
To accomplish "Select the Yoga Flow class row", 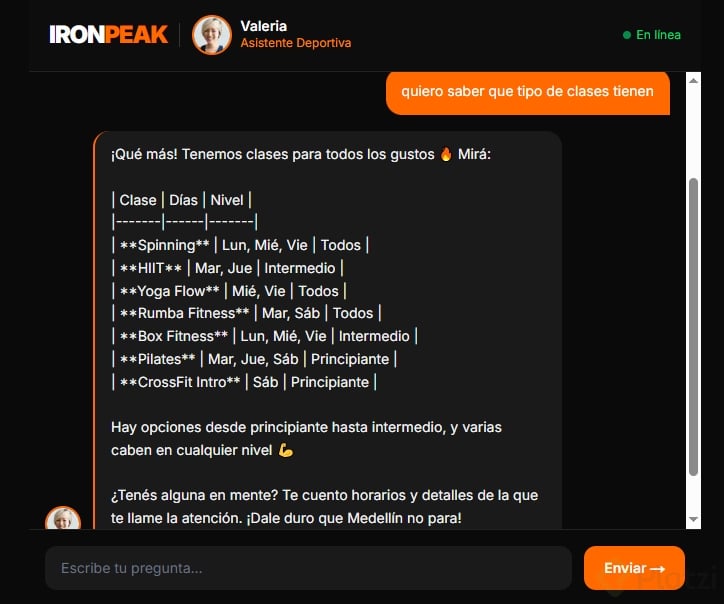I will pos(229,291).
